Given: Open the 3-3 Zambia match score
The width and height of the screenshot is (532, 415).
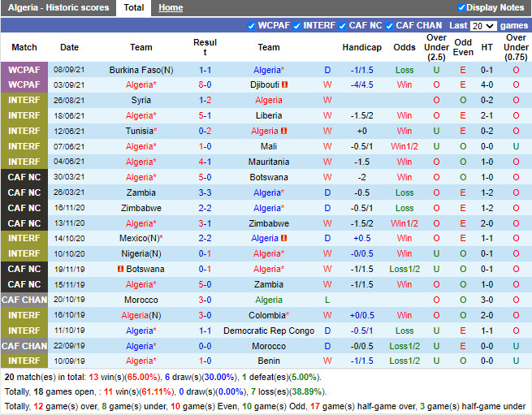Looking at the screenshot, I should (205, 193).
